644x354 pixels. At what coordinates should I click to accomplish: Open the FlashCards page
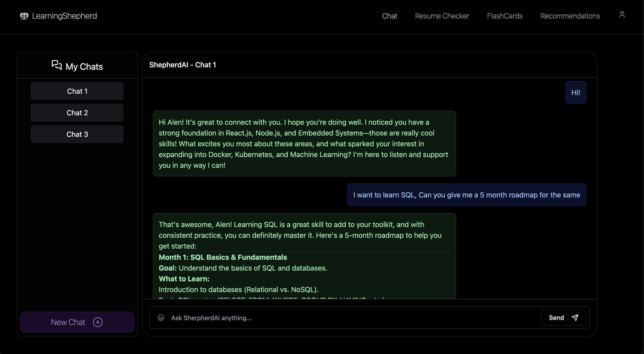tap(505, 16)
